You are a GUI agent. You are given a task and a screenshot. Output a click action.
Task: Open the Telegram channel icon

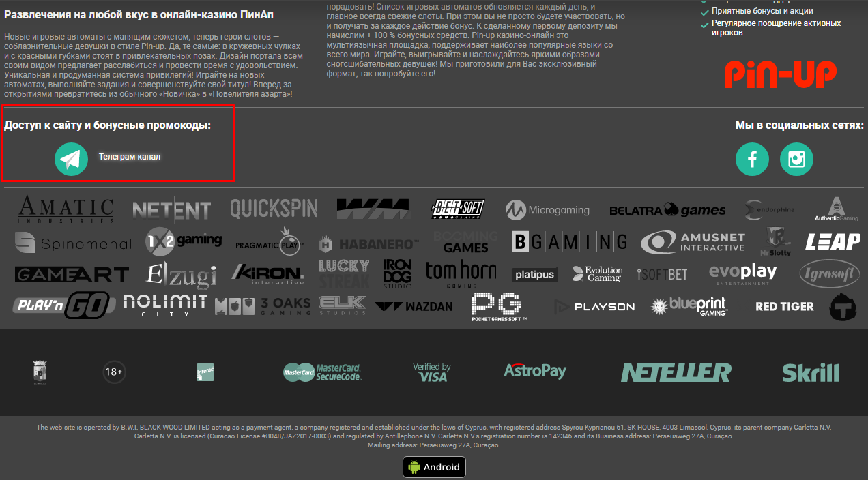click(x=72, y=159)
